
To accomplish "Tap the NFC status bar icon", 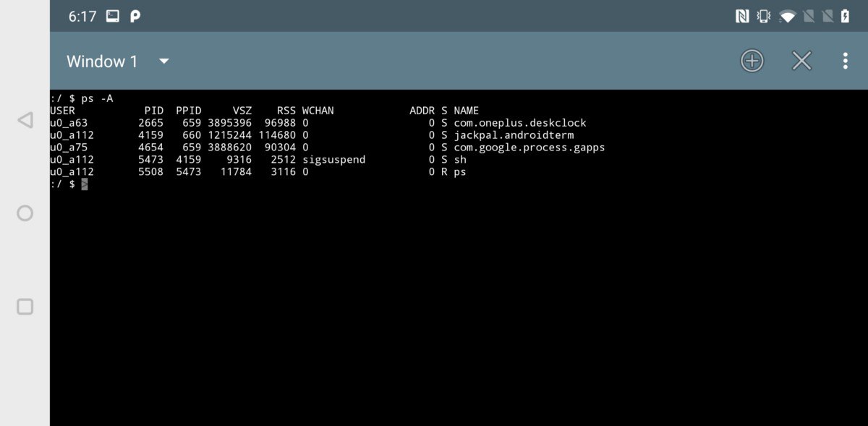I will tap(742, 16).
